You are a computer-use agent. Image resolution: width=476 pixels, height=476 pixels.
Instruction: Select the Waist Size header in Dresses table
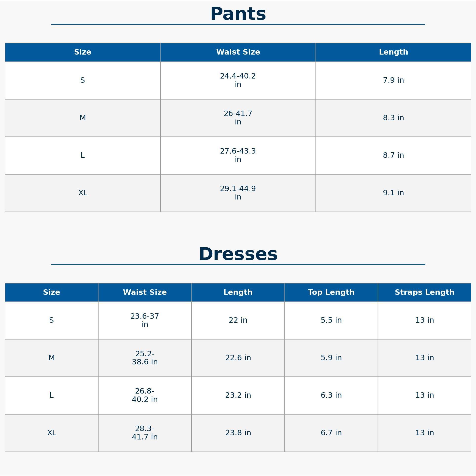[x=145, y=292]
